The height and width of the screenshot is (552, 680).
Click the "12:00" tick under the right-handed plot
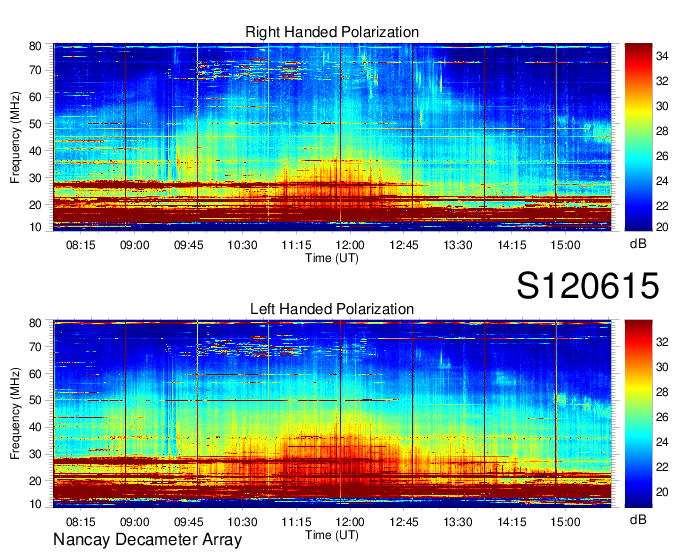tap(350, 245)
